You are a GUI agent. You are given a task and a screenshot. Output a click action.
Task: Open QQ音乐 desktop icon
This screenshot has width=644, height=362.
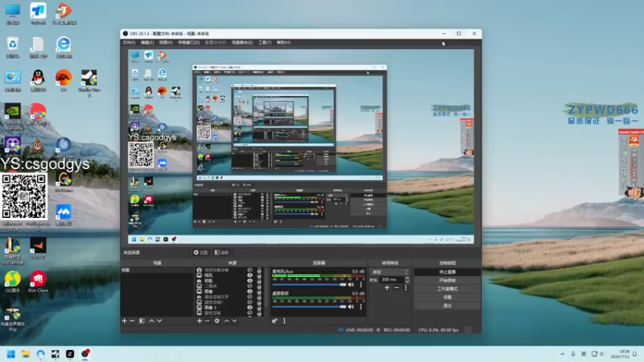[x=13, y=282]
